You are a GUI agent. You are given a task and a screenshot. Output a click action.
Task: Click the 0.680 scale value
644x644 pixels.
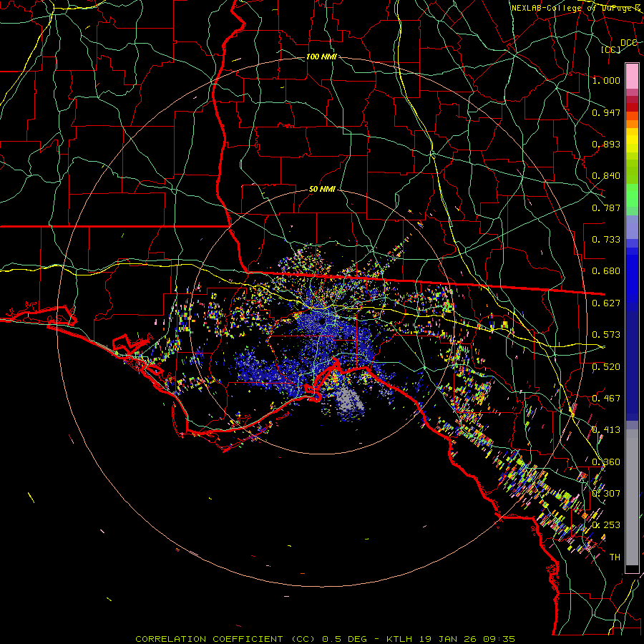(x=606, y=271)
